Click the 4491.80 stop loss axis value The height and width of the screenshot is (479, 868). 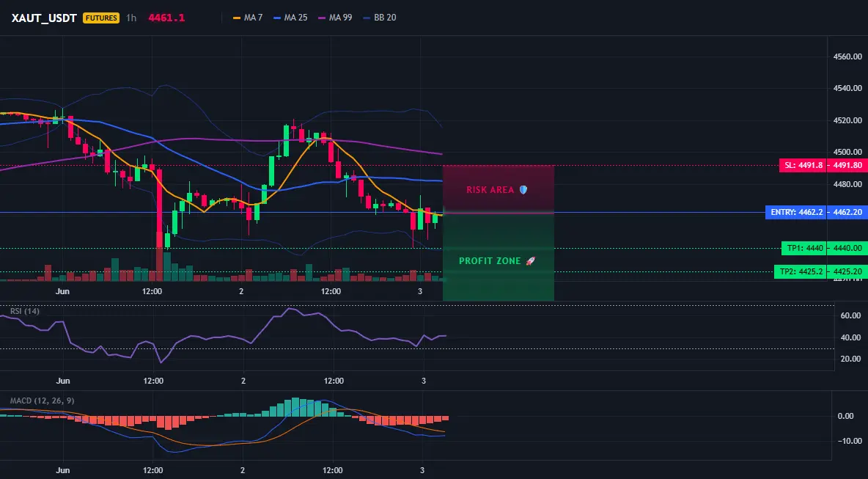847,165
